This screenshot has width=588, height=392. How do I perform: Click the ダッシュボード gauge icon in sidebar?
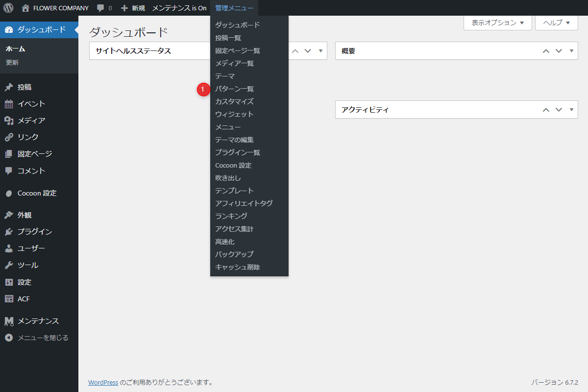pos(9,30)
